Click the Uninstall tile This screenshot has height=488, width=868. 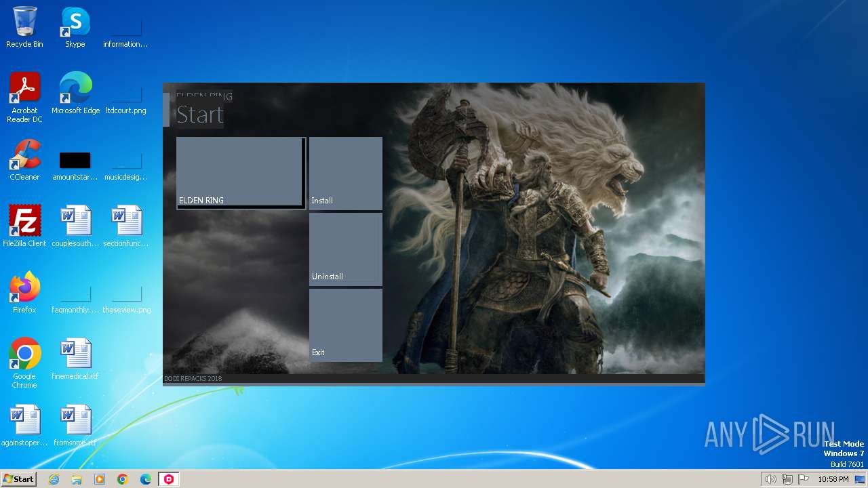tap(346, 249)
